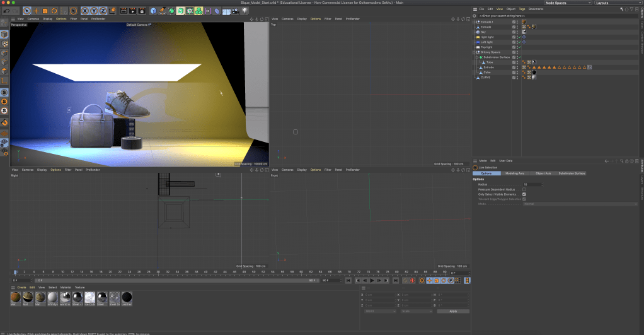This screenshot has width=644, height=335.
Task: Select the Move tool
Action: tap(36, 11)
